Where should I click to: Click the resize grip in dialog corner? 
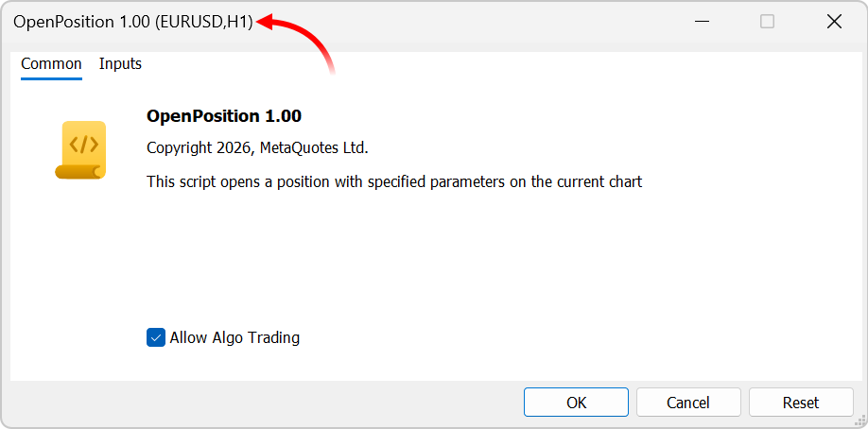860,421
